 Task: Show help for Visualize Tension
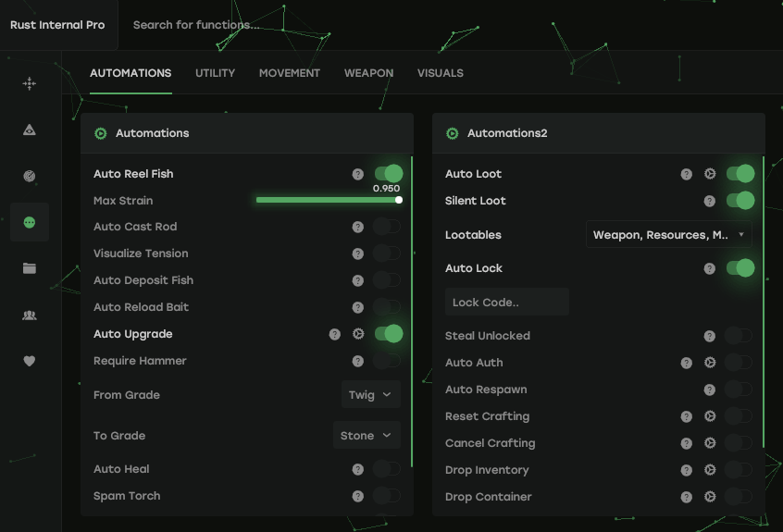pos(358,254)
